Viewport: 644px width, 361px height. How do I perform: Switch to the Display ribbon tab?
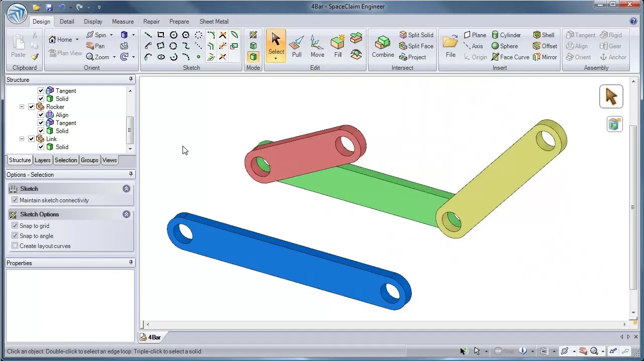coord(93,22)
